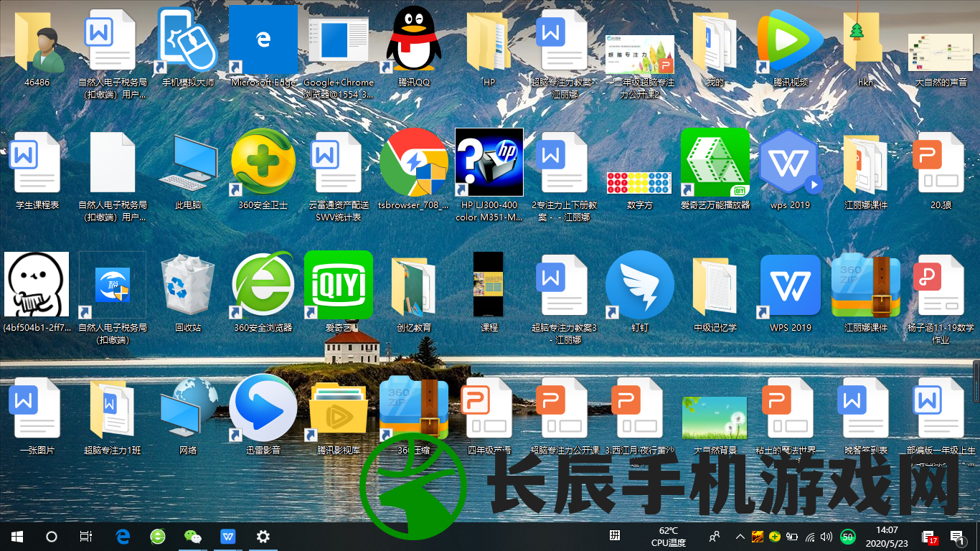Open Wi-Fi network tray icon
Image resolution: width=980 pixels, height=551 pixels.
click(x=810, y=536)
